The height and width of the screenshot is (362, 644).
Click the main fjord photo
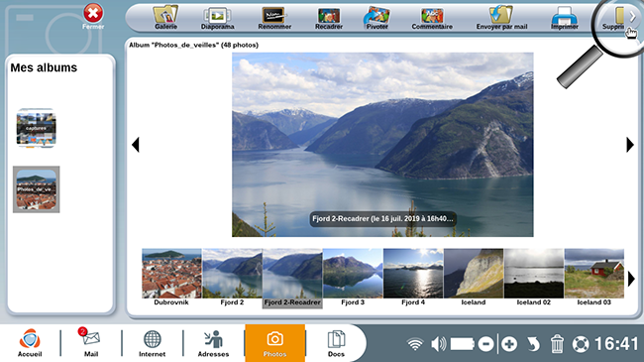pos(382,145)
